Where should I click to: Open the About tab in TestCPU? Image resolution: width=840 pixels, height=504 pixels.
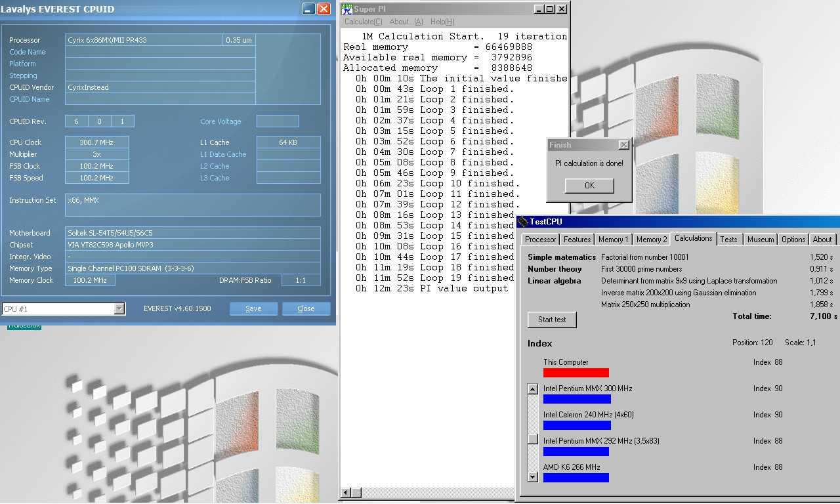click(x=822, y=240)
